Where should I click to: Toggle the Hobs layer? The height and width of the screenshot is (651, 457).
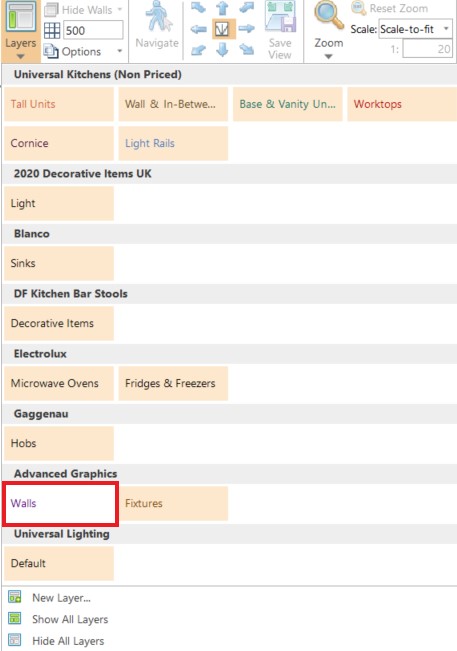point(59,443)
